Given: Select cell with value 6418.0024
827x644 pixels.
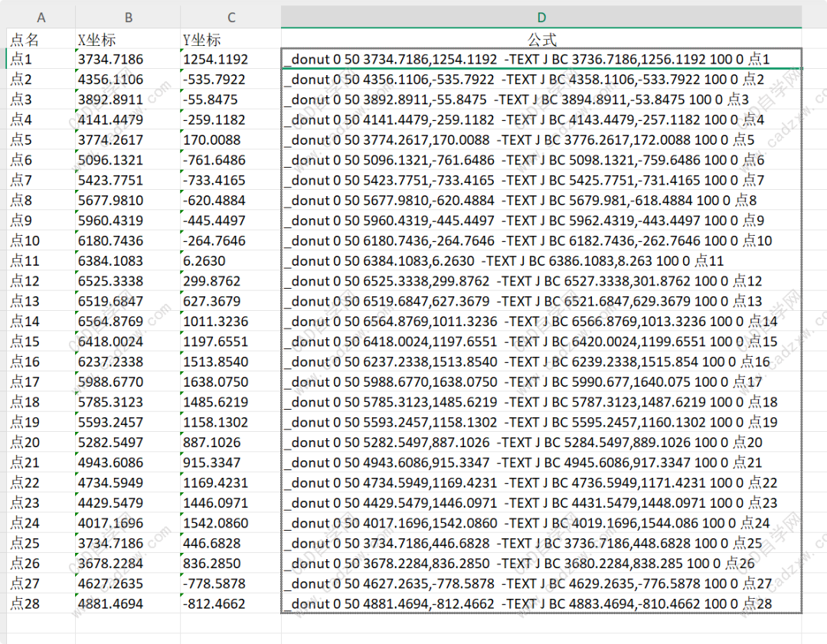Looking at the screenshot, I should point(128,342).
